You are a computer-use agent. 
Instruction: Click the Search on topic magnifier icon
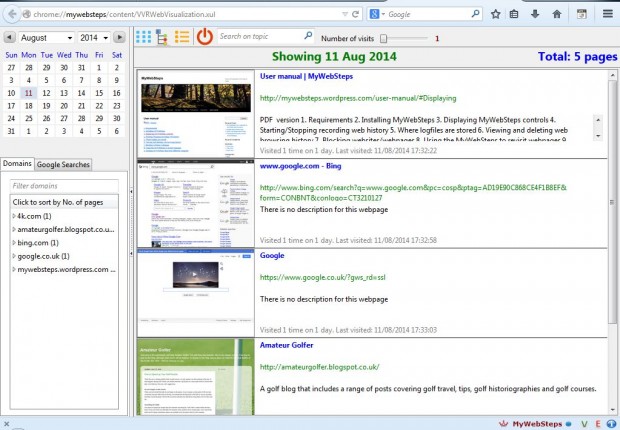pos(308,36)
